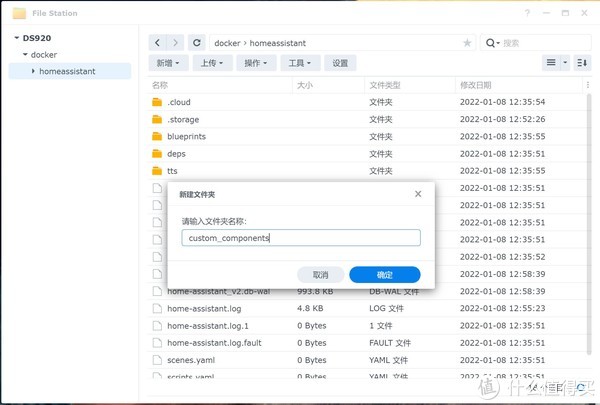Viewport: 600px width, 405px height.
Task: Click the deps folder icon
Action: 157,154
